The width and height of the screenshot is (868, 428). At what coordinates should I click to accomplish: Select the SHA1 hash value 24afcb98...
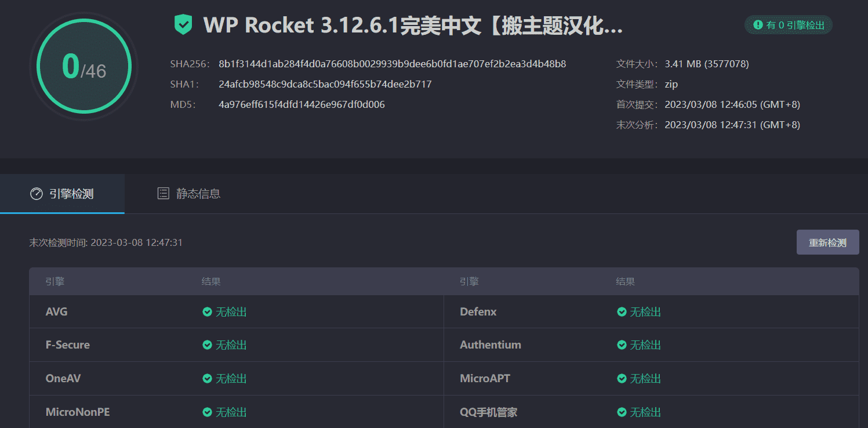coord(325,84)
